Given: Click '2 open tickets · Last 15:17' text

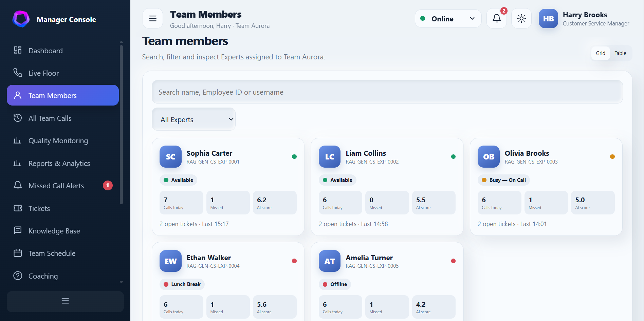Looking at the screenshot, I should [194, 224].
